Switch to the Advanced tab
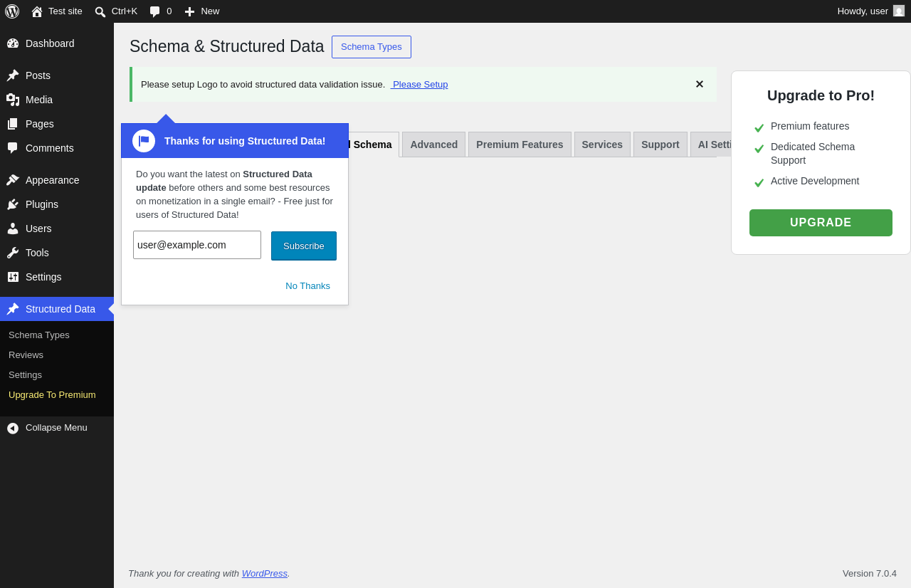Screen dimensions: 911x588 [434, 145]
